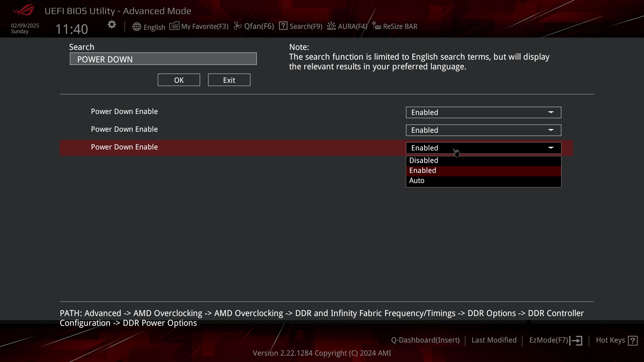Screen dimensions: 644x362
Task: Click the settings gear icon
Action: 112,24
